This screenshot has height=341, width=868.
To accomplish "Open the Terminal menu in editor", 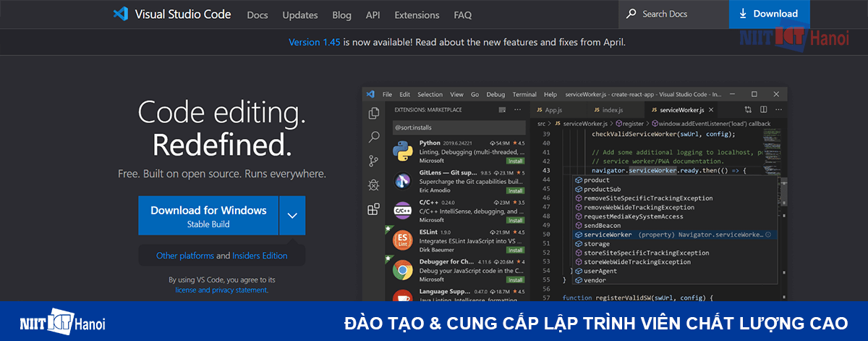I will pos(524,94).
